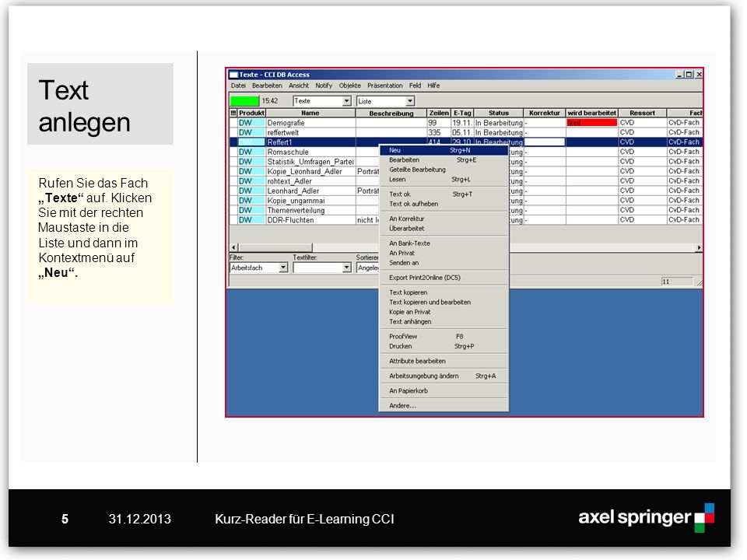
Task: Sort by the Korrektur column header
Action: click(545, 113)
